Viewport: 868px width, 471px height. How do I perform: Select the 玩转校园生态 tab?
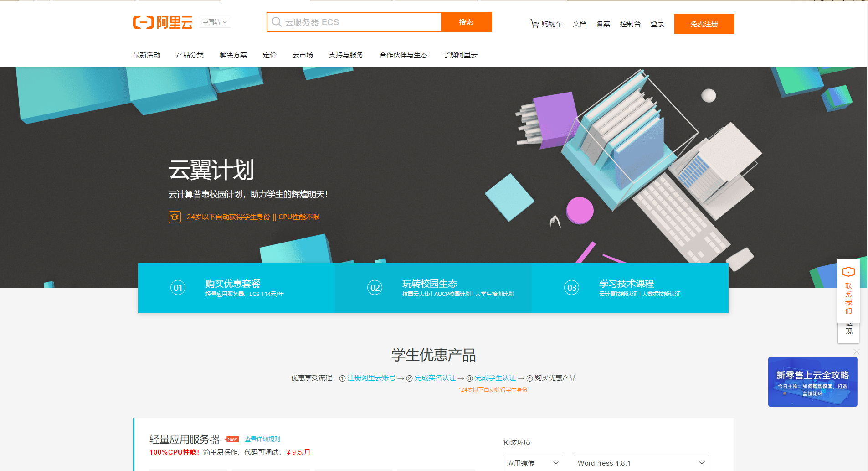click(x=433, y=288)
